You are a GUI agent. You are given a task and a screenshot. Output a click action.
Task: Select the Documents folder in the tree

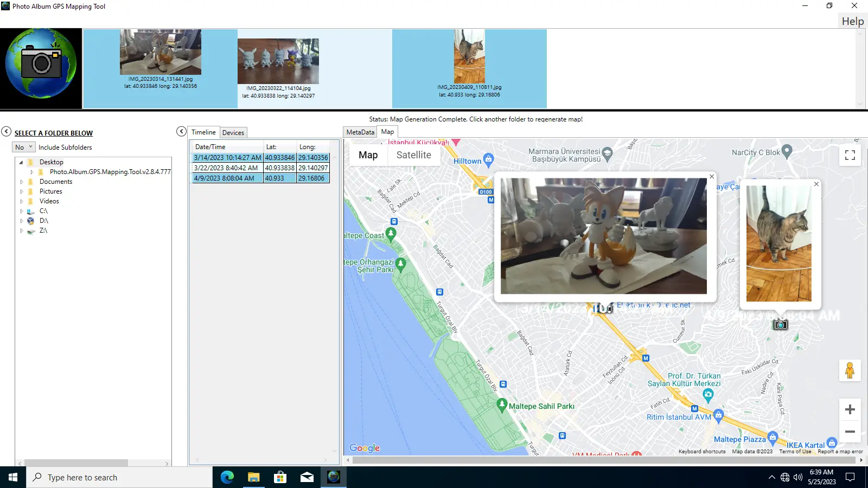tap(55, 182)
